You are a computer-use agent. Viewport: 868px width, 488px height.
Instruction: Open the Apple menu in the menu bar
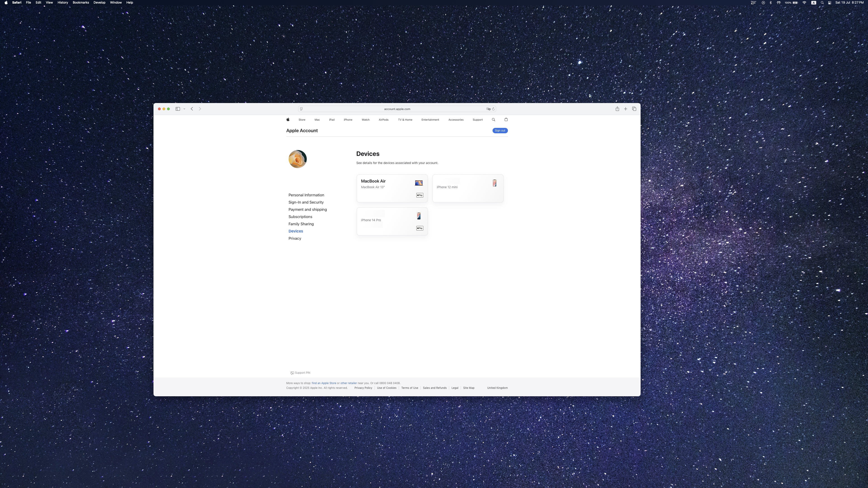coord(6,3)
